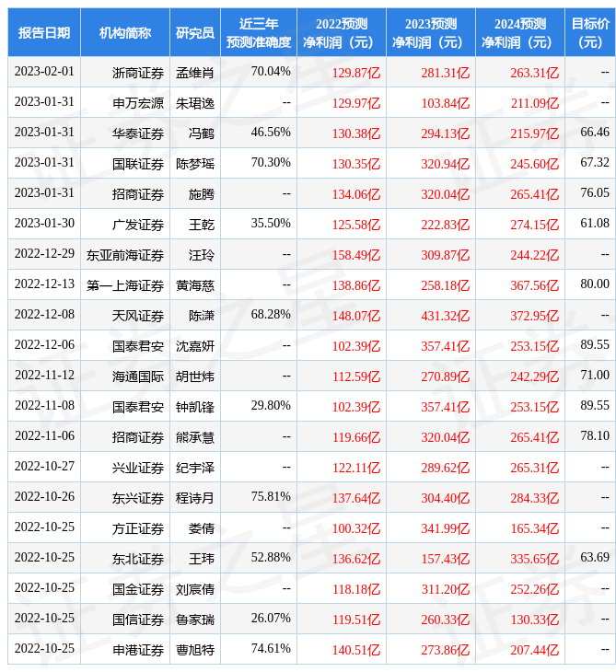Click the 目标价 column header

click(589, 32)
